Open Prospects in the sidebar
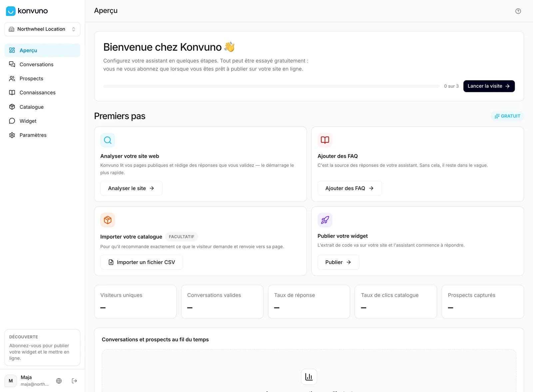 coord(42,79)
